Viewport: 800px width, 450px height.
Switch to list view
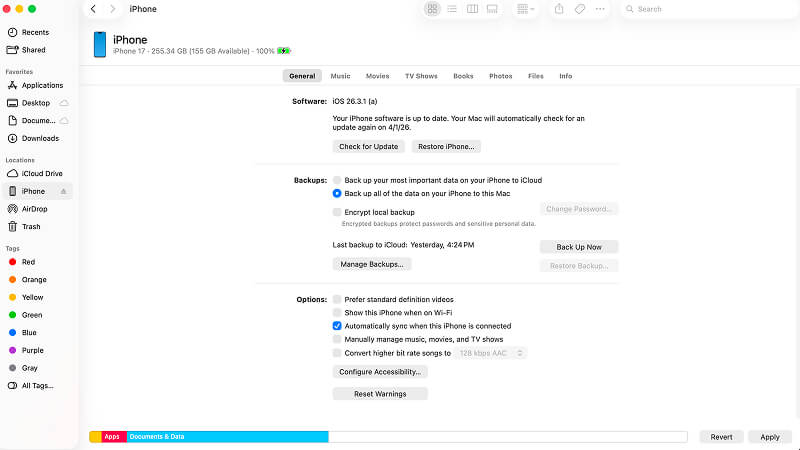coord(452,9)
